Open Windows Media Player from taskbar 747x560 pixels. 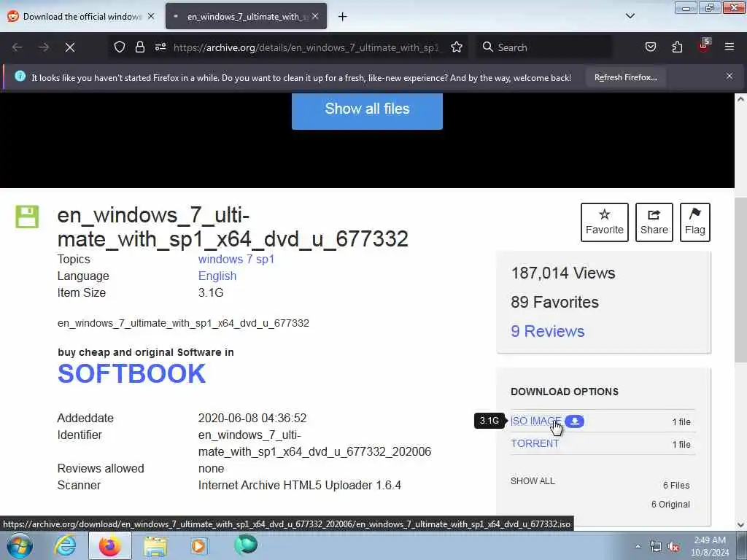[199, 545]
